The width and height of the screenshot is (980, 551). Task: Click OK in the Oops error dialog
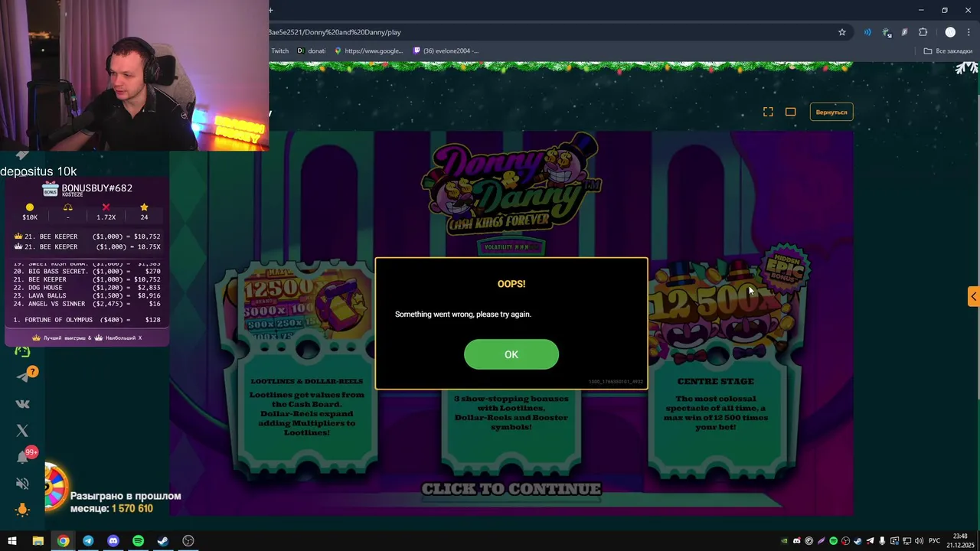tap(511, 354)
